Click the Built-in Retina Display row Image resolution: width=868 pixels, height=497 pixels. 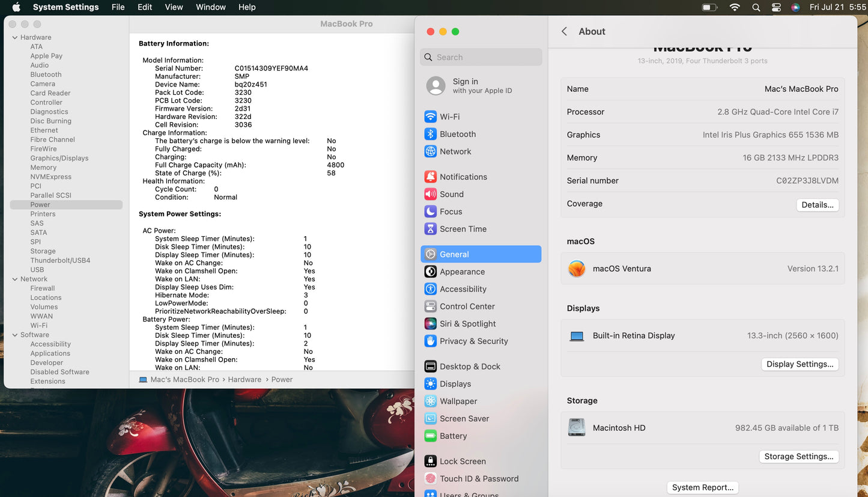tap(703, 336)
